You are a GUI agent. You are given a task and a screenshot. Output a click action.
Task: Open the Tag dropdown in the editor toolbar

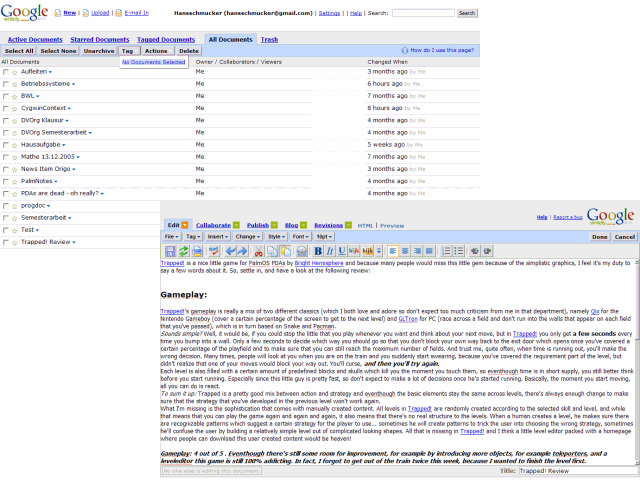[x=193, y=237]
